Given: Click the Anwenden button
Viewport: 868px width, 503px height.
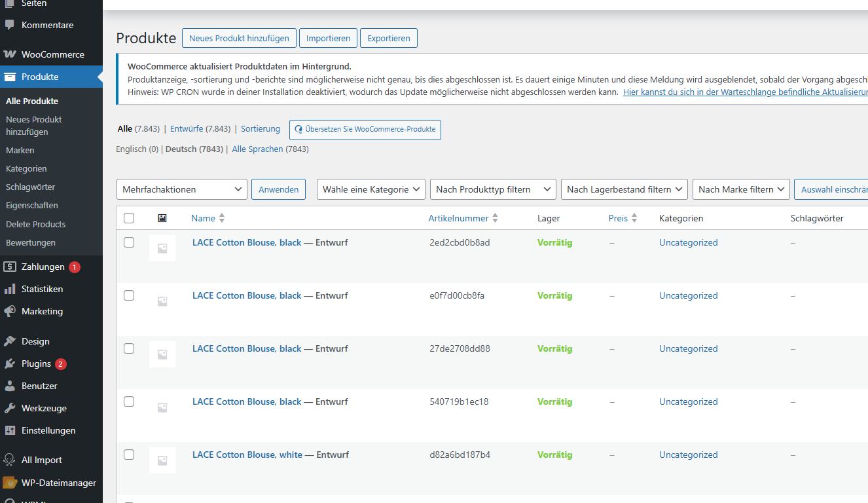Looking at the screenshot, I should [278, 189].
